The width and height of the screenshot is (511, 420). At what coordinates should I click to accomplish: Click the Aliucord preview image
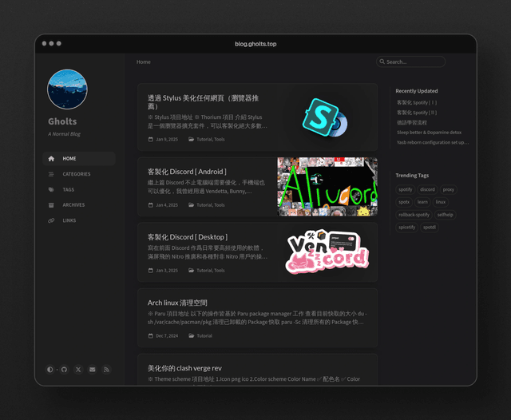[327, 187]
